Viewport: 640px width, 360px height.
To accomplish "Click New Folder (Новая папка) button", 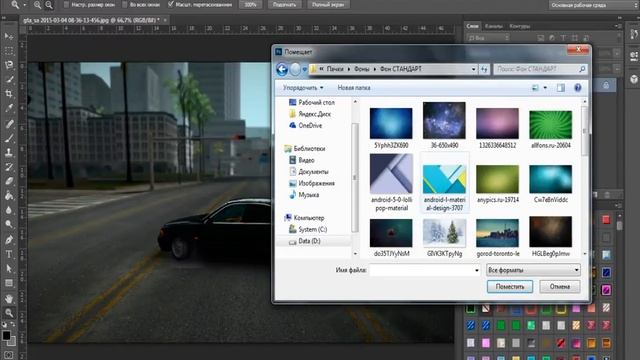I will [353, 88].
